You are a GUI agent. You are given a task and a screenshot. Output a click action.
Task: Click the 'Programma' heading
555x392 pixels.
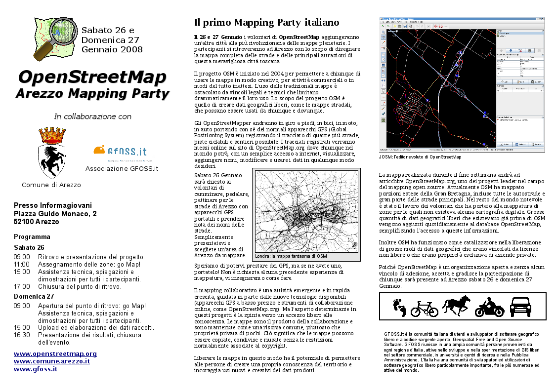[32, 237]
